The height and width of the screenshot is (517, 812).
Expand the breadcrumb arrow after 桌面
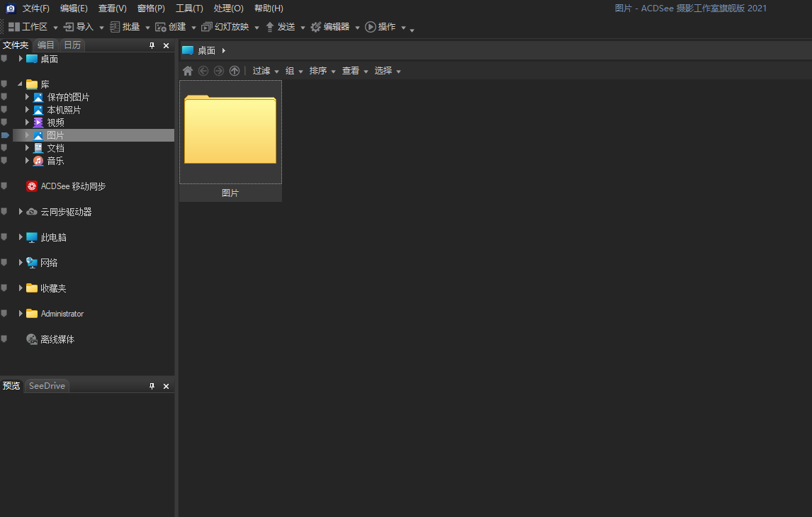[224, 51]
